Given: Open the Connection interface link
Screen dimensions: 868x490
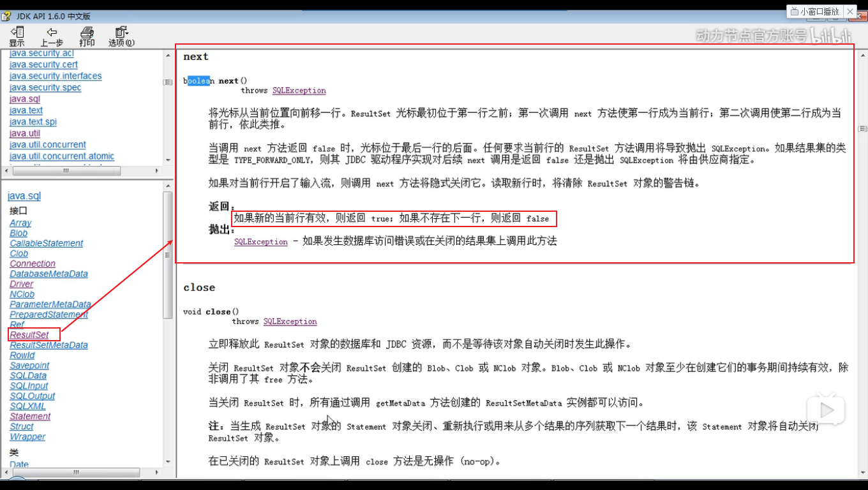Looking at the screenshot, I should 33,264.
